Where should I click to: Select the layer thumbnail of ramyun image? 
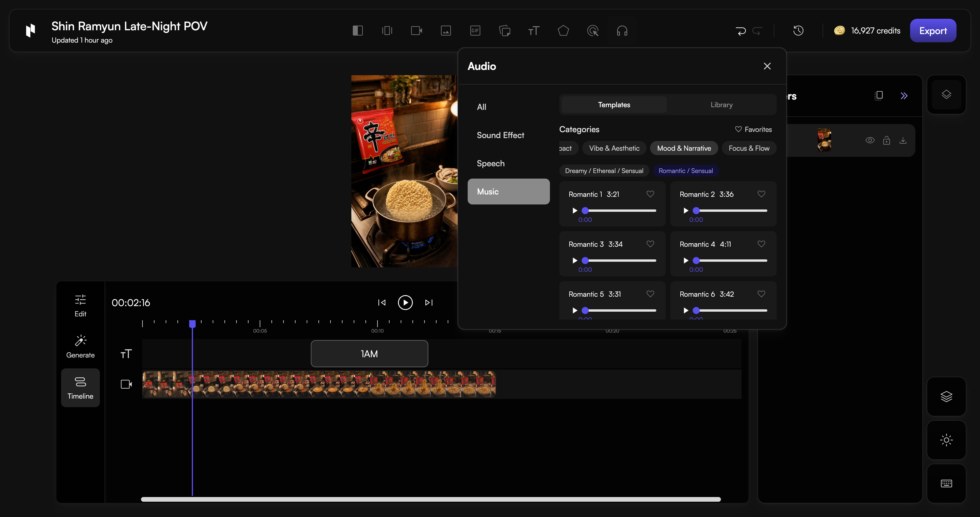click(x=824, y=140)
